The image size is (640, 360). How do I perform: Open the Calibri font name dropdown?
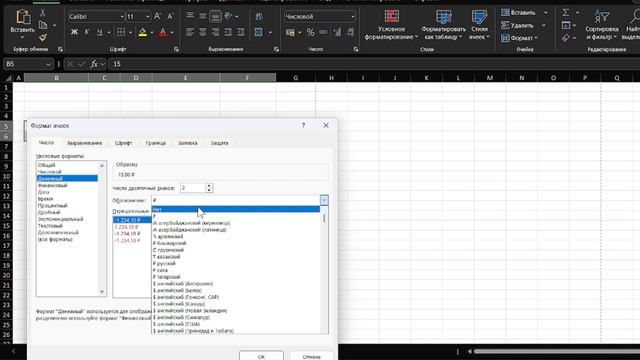[122, 17]
